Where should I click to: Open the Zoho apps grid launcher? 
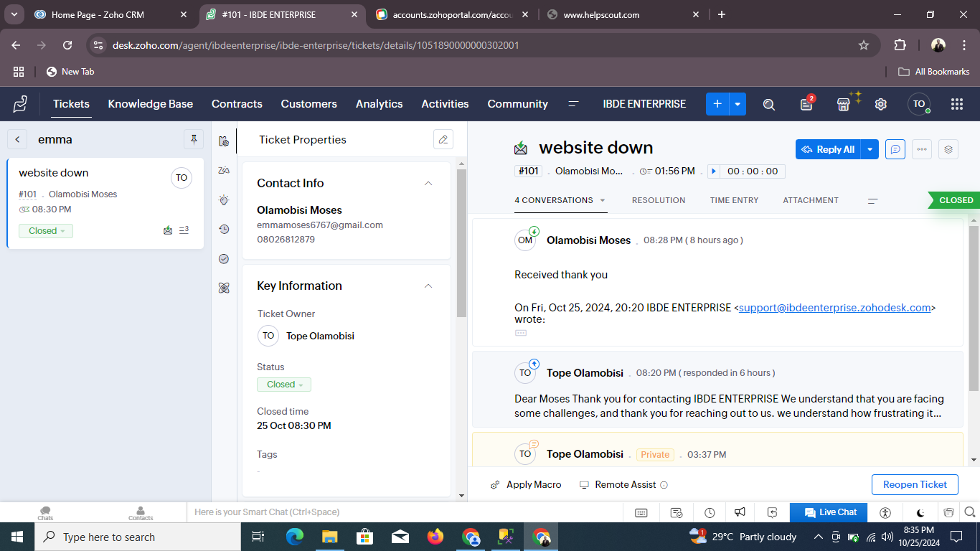point(956,104)
